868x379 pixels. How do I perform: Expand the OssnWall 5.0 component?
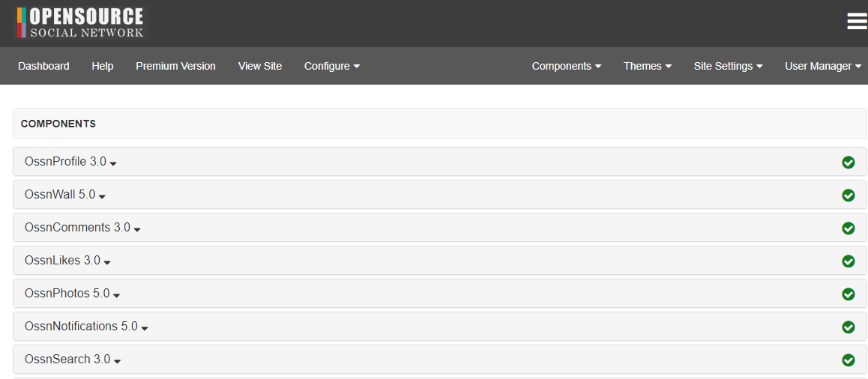tap(65, 195)
